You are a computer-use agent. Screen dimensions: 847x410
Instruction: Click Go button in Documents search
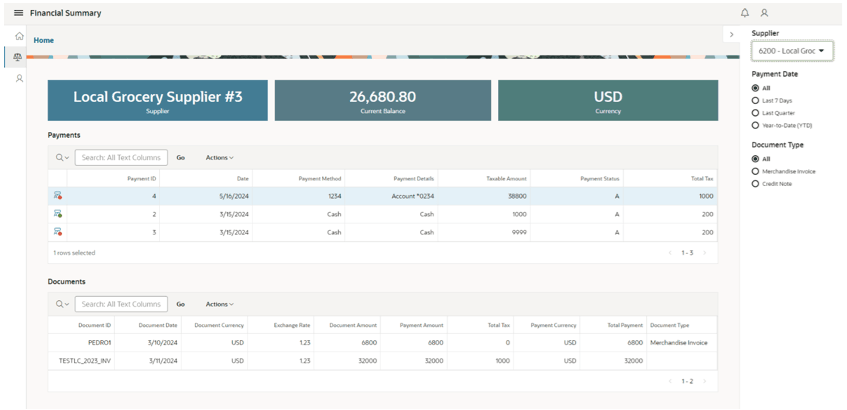(181, 304)
